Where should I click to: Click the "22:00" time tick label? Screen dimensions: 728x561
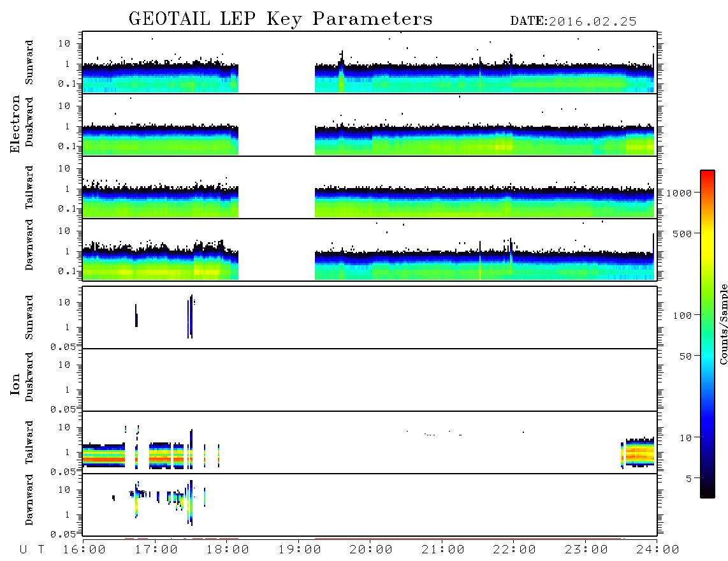514,550
